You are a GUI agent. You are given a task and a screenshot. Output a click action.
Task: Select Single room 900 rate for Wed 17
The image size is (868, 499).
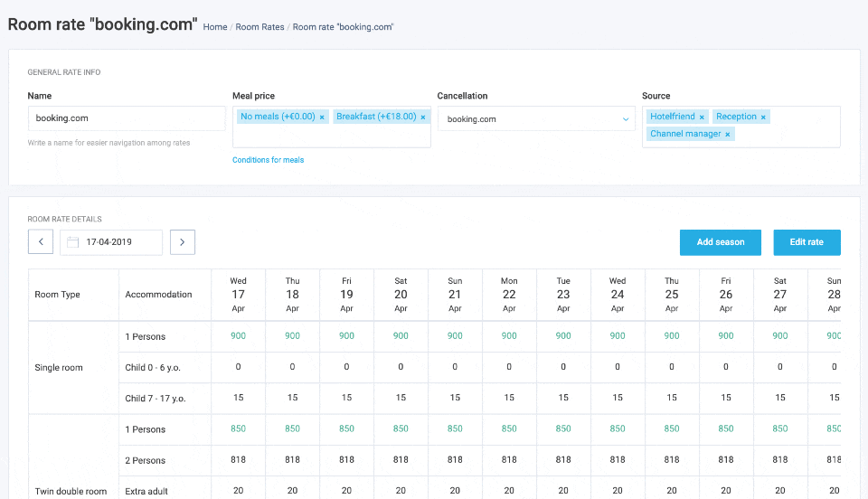(x=238, y=335)
